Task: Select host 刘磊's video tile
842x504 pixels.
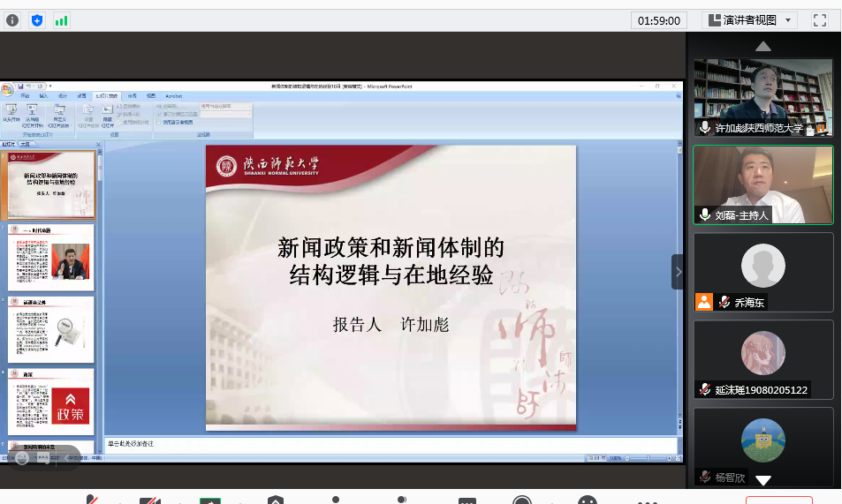Action: click(762, 184)
